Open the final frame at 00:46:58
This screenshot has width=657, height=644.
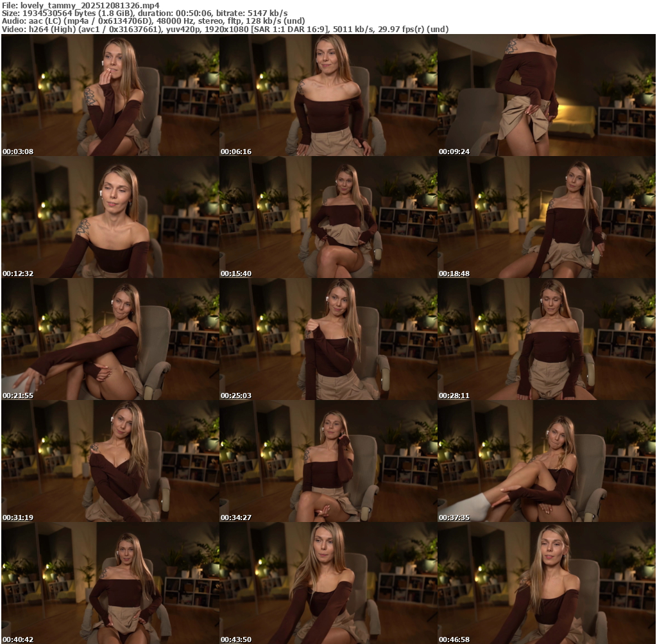[547, 583]
